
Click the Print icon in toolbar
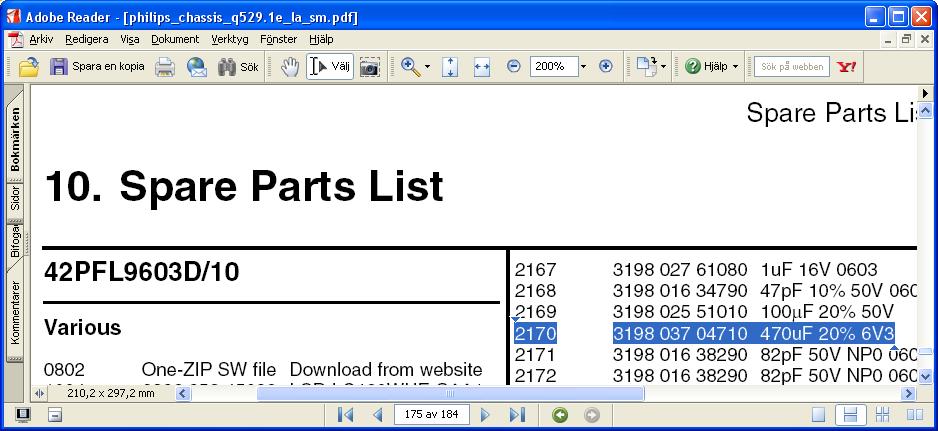click(165, 67)
